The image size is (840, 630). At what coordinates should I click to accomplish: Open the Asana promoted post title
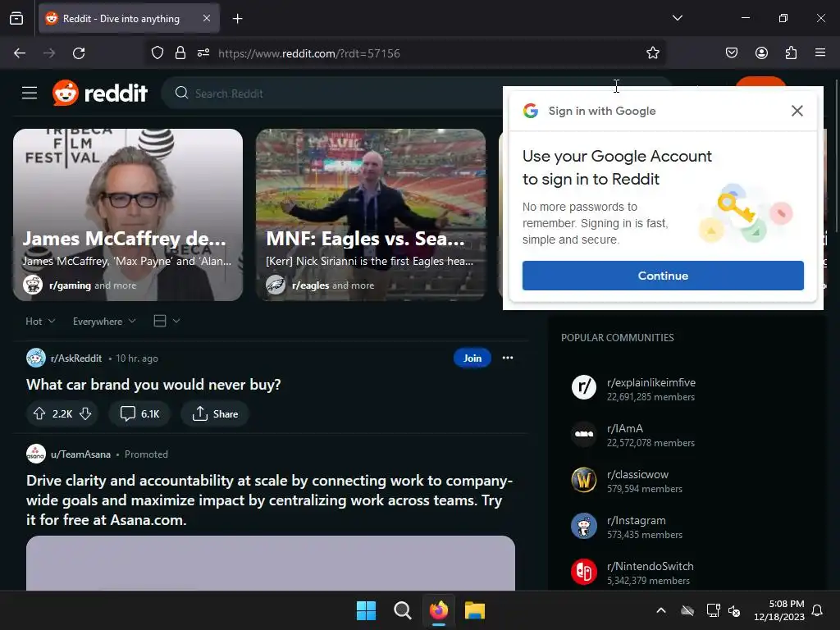point(269,500)
